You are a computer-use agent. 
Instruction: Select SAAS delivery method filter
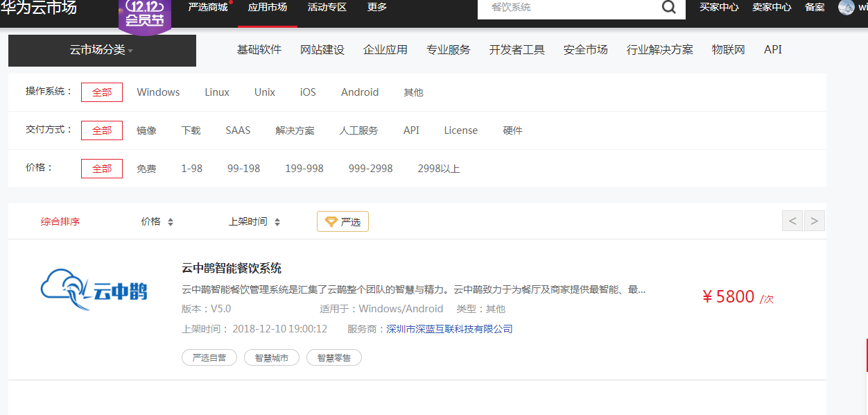(238, 130)
